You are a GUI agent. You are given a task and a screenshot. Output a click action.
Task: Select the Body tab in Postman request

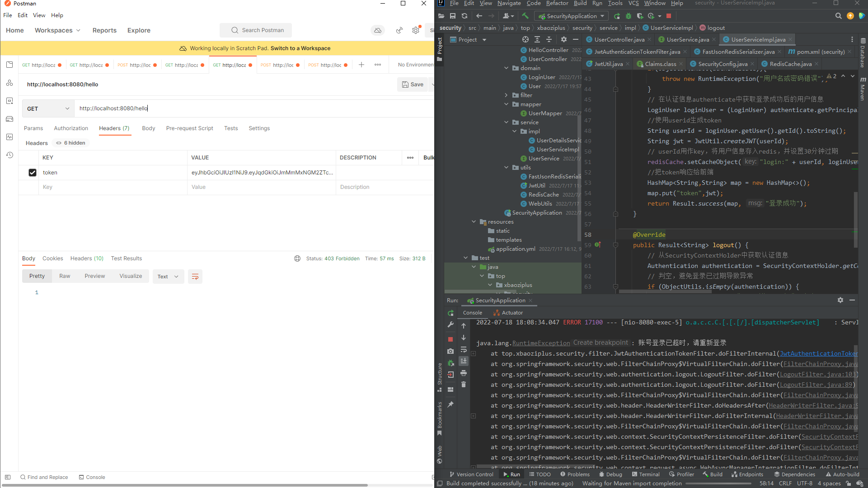pyautogui.click(x=148, y=128)
